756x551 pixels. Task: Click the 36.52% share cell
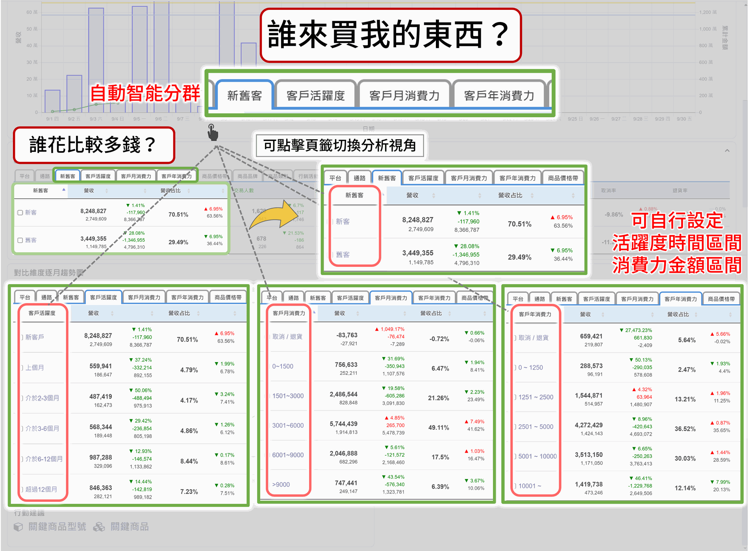[x=685, y=429]
